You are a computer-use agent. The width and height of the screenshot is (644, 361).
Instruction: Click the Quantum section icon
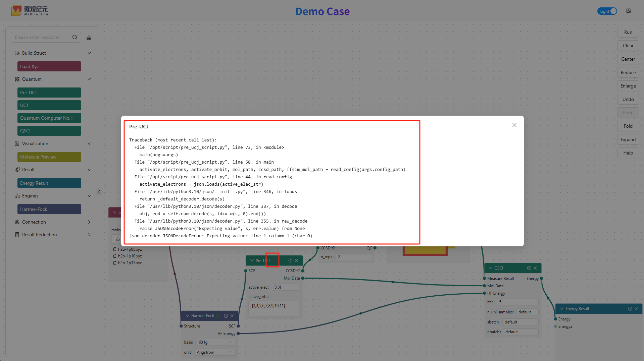(x=17, y=79)
